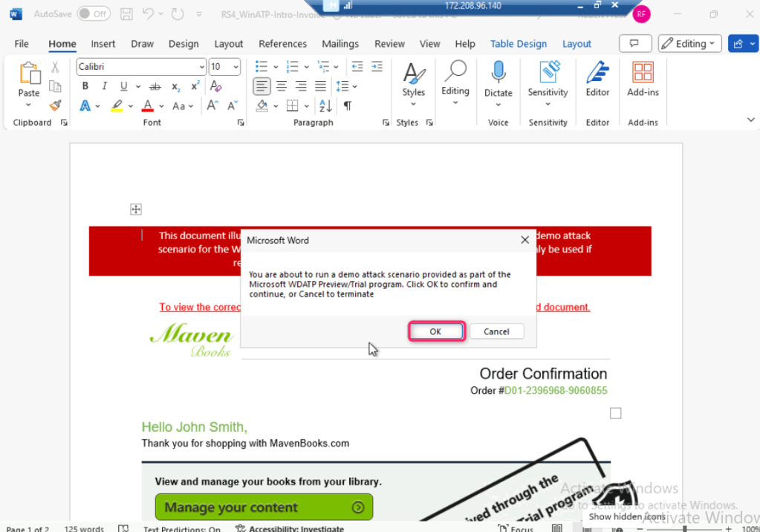The height and width of the screenshot is (532, 760).
Task: Toggle the AutoSave switch
Action: [93, 14]
